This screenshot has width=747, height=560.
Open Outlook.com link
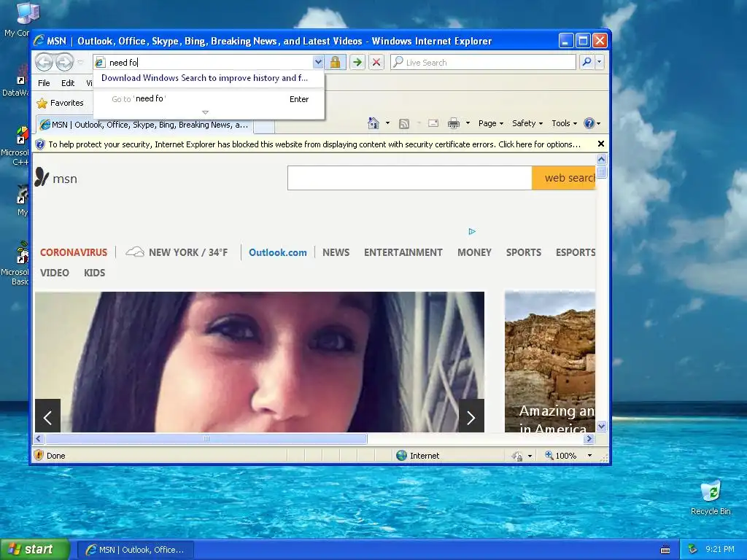278,252
